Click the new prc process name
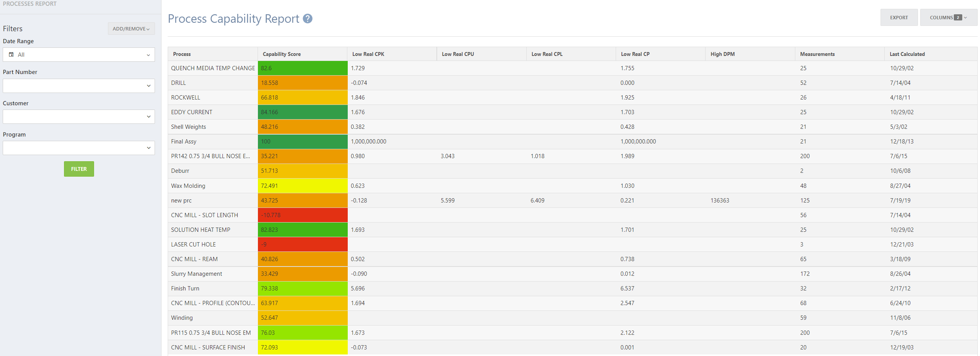Screen dimensions: 980x356 click(x=182, y=200)
